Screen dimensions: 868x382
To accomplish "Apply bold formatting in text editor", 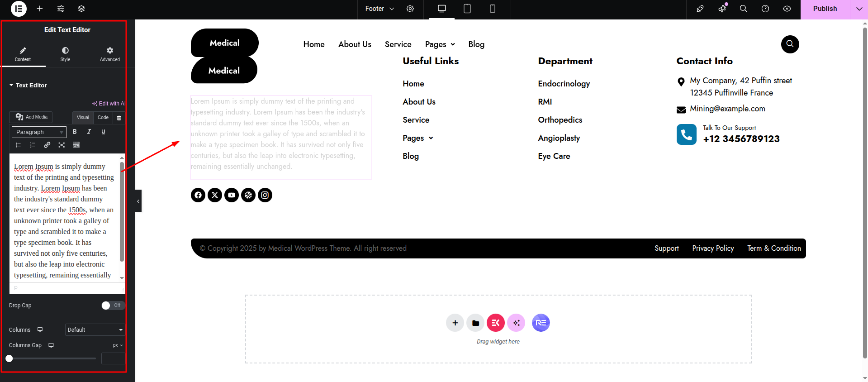I will click(x=75, y=132).
